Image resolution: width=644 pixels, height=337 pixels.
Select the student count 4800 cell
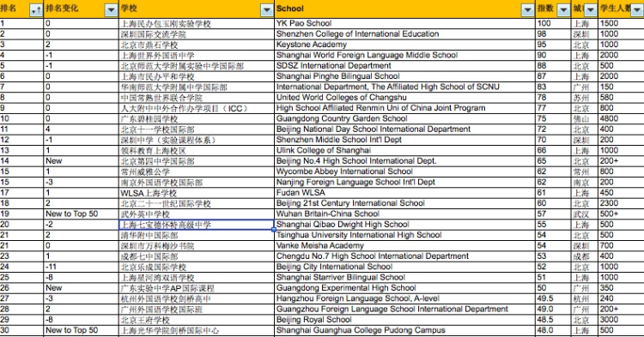(x=621, y=119)
